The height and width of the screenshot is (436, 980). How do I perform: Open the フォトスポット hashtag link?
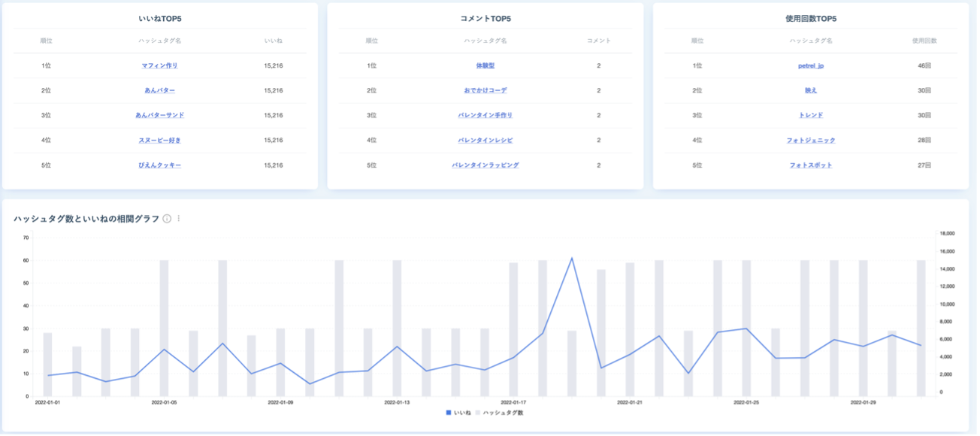pyautogui.click(x=811, y=165)
